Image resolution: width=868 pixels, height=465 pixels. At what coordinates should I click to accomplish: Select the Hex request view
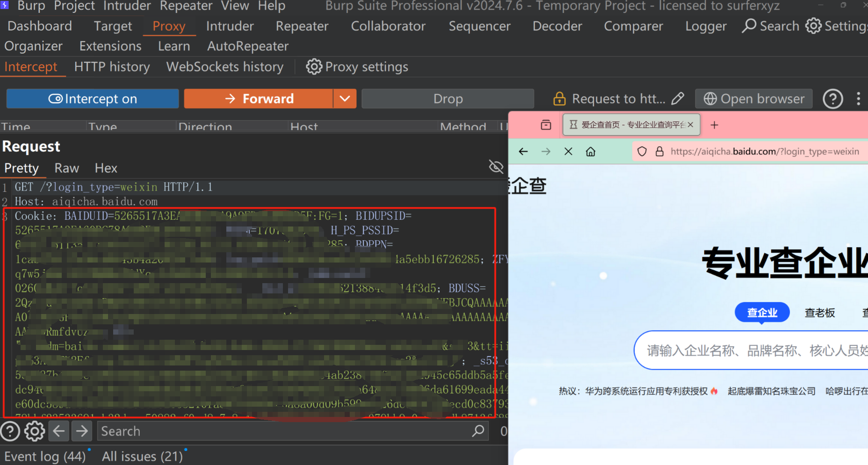[106, 168]
